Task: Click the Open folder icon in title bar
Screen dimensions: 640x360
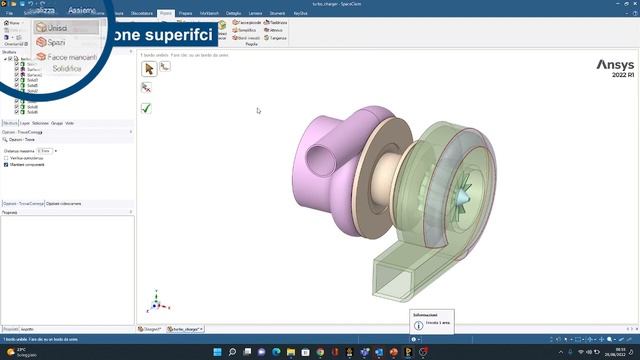Action: click(13, 4)
